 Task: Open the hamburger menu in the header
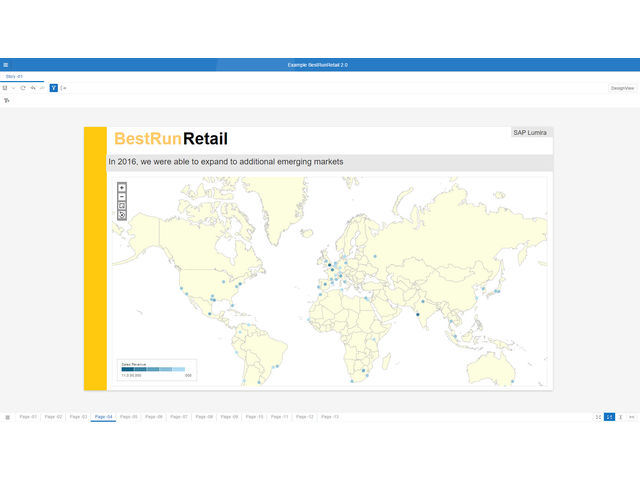(x=6, y=65)
